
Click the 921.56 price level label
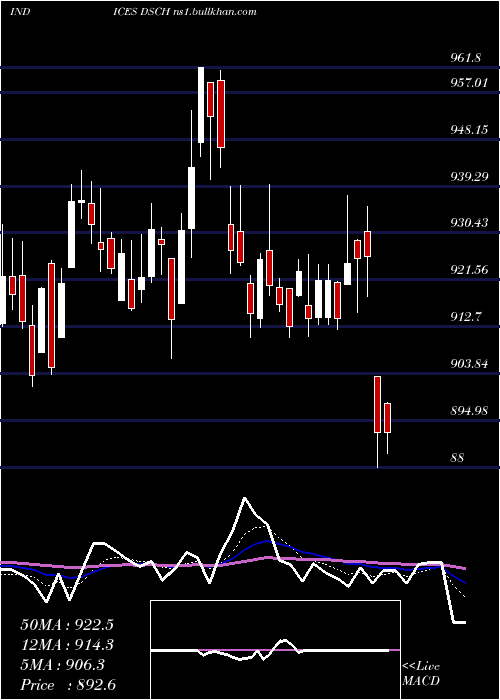pyautogui.click(x=469, y=270)
